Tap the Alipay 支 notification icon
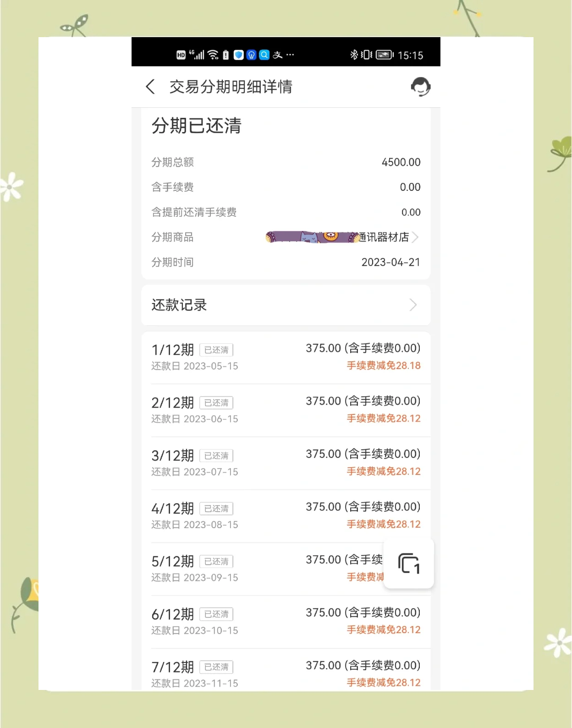Viewport: 572px width, 728px height. coord(277,55)
